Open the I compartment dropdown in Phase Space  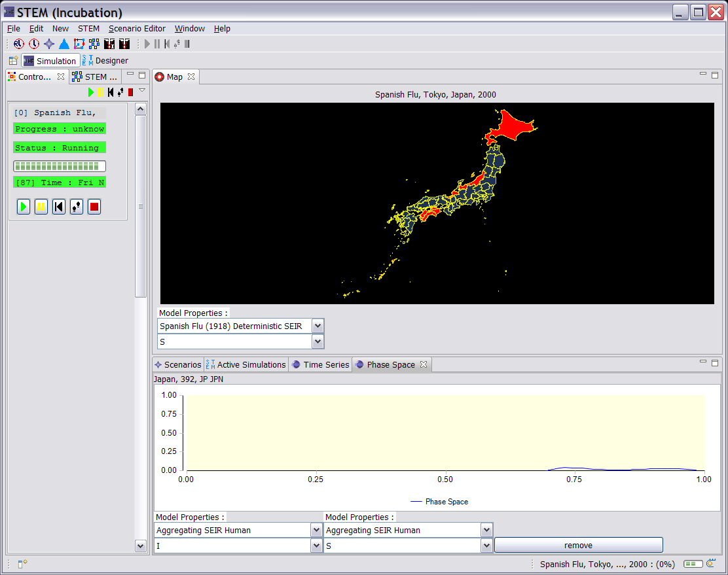(x=317, y=546)
